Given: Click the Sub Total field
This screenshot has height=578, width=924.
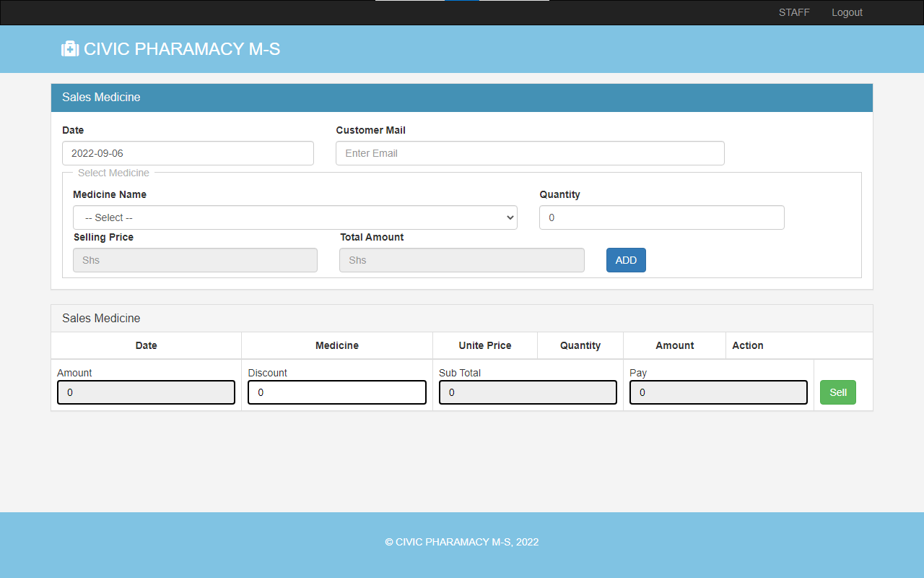Looking at the screenshot, I should click(528, 392).
